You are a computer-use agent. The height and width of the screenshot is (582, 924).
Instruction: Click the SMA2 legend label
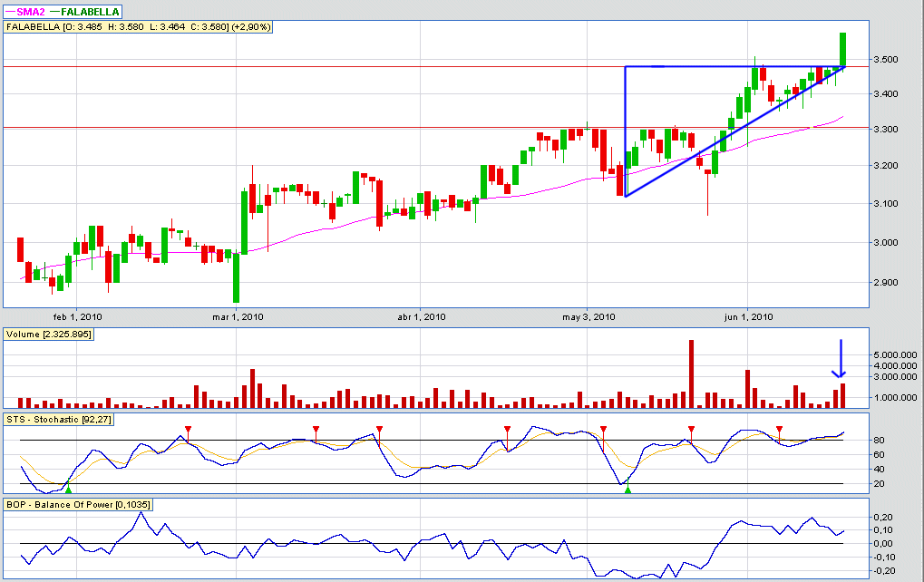pos(24,12)
